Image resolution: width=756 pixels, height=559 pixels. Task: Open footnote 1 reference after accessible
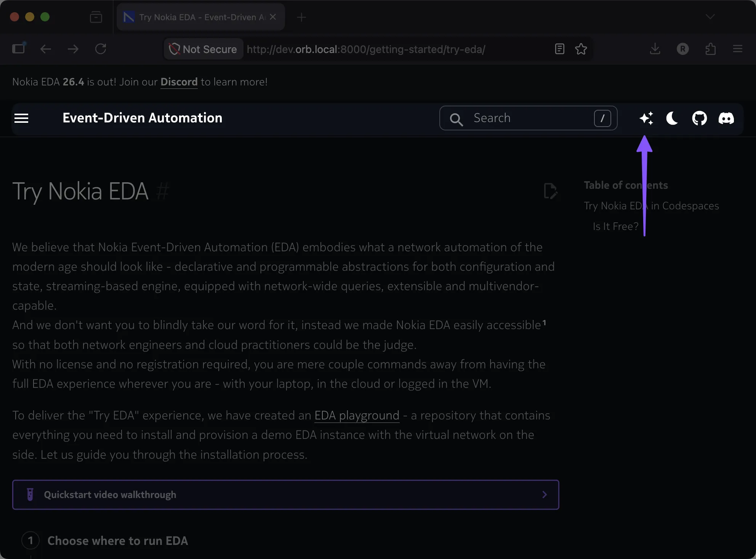pyautogui.click(x=545, y=323)
